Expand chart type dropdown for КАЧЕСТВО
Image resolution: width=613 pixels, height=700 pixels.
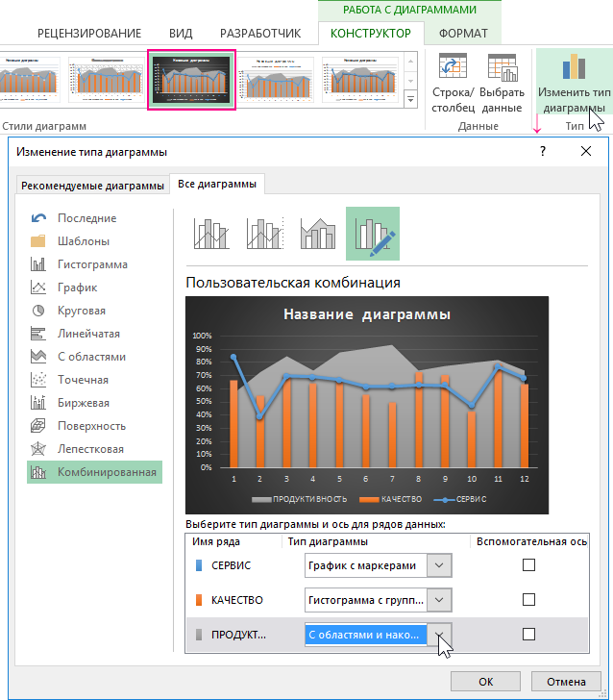pyautogui.click(x=439, y=600)
